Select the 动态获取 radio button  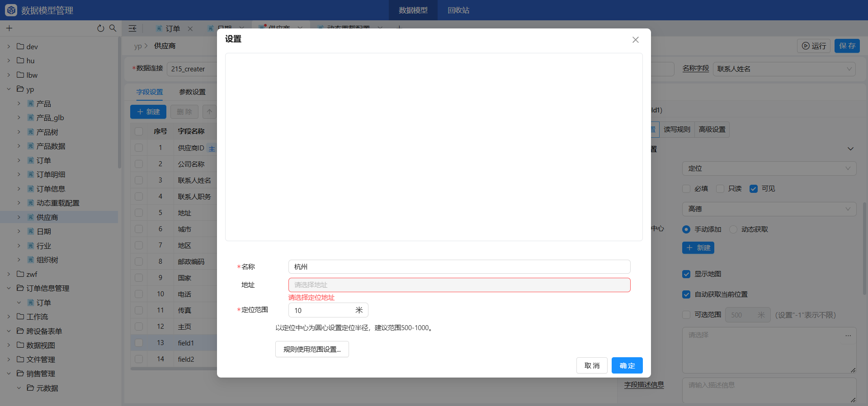[x=733, y=229]
